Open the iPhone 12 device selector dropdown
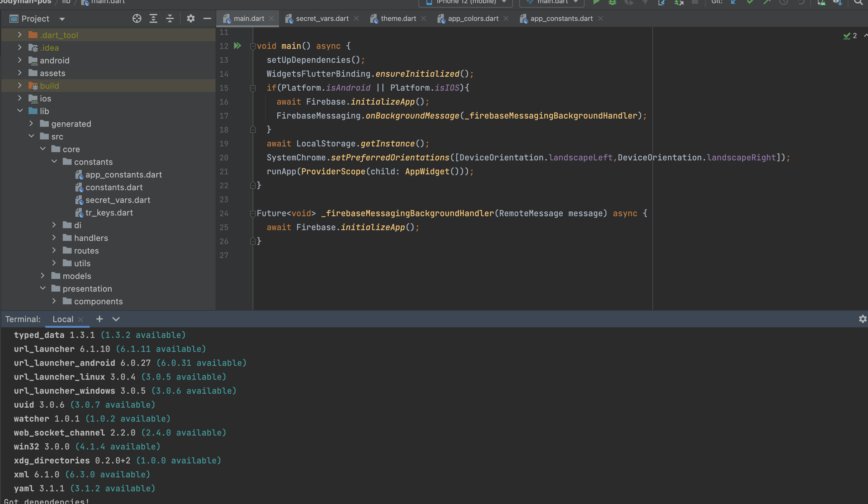The image size is (868, 504). (x=465, y=2)
